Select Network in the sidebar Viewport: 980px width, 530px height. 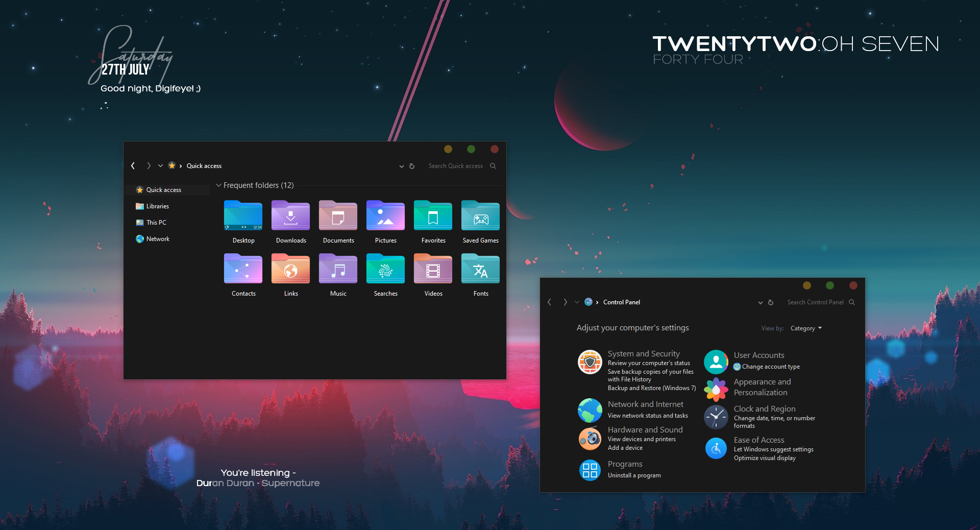(x=157, y=238)
